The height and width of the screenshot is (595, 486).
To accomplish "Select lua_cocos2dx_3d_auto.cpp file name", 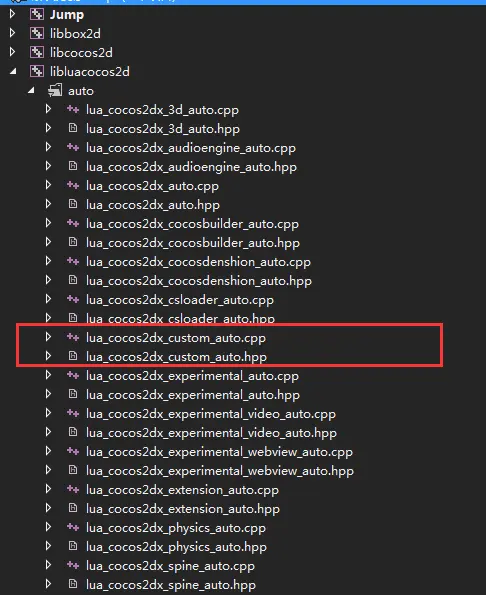I will pyautogui.click(x=162, y=110).
